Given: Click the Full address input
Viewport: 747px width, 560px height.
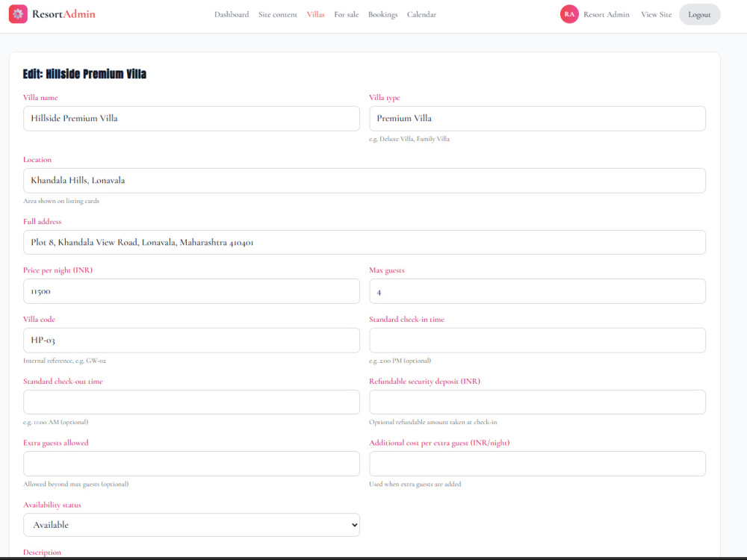Looking at the screenshot, I should (364, 243).
